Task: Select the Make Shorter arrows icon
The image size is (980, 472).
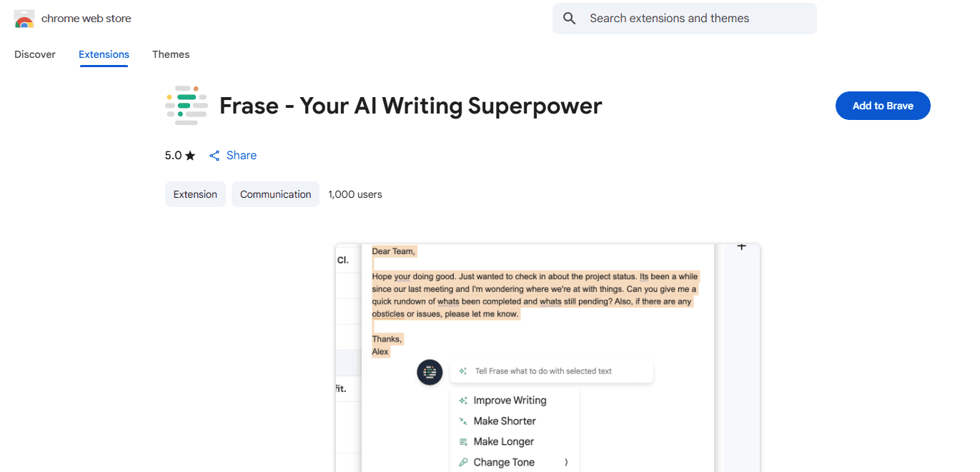Action: pos(463,421)
